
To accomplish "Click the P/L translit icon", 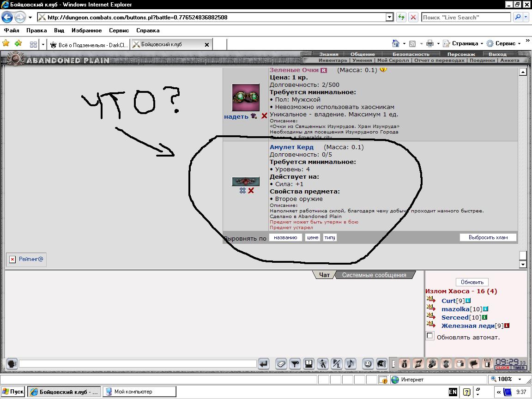I will click(x=337, y=364).
